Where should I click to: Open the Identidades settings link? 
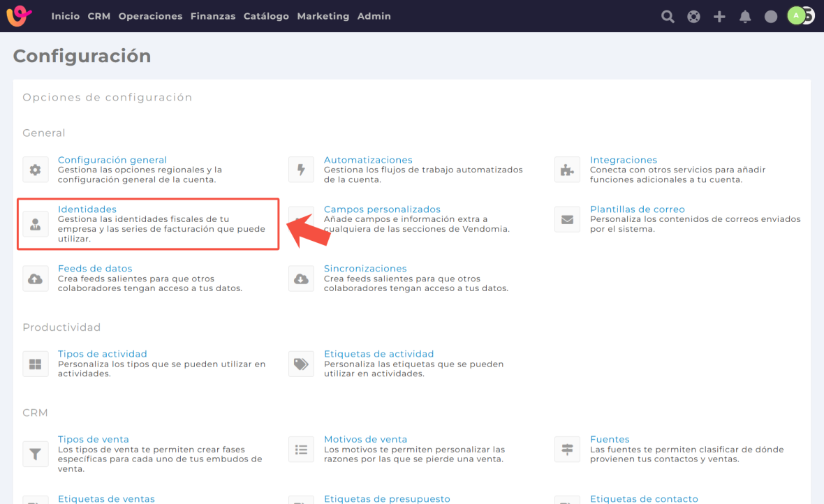pyautogui.click(x=87, y=209)
